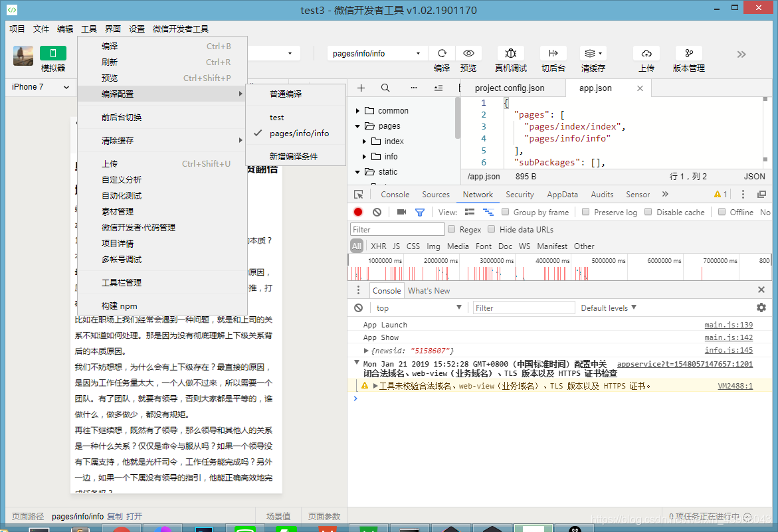Image resolution: width=778 pixels, height=532 pixels.
Task: Switch to project.config.json tab
Action: click(510, 88)
